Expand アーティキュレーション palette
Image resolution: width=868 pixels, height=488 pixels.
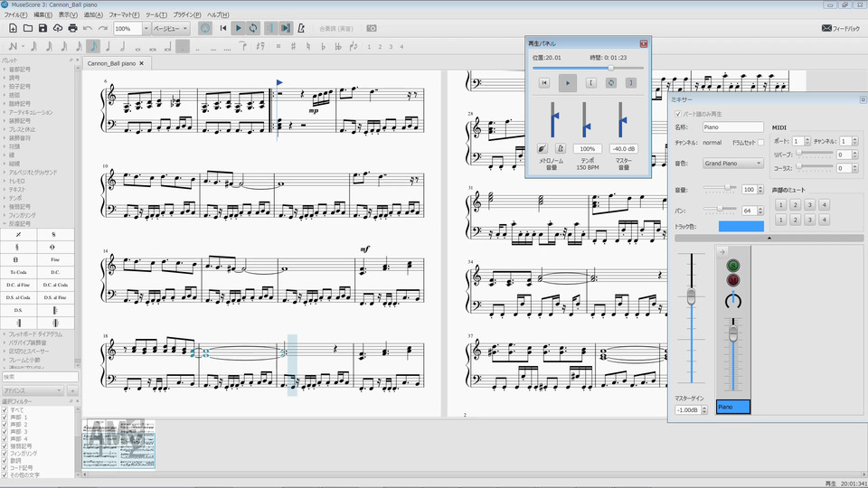click(x=31, y=112)
